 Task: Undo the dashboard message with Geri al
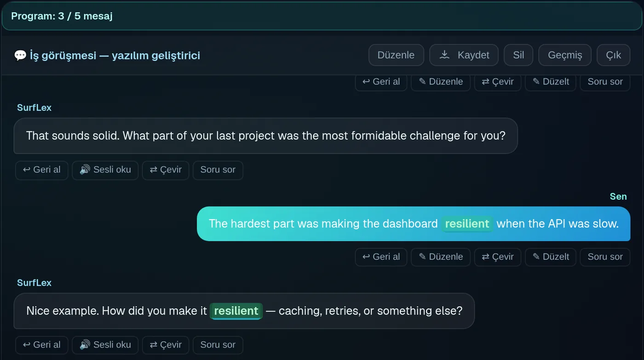pyautogui.click(x=381, y=257)
